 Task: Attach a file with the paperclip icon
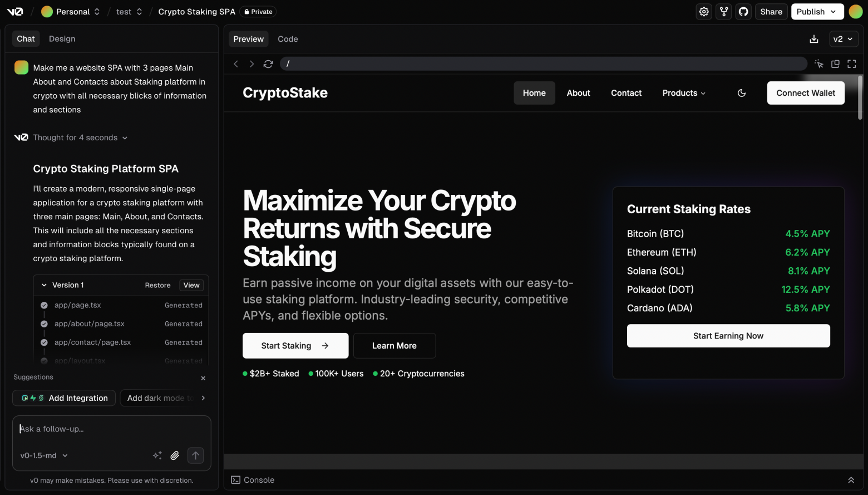(x=174, y=455)
